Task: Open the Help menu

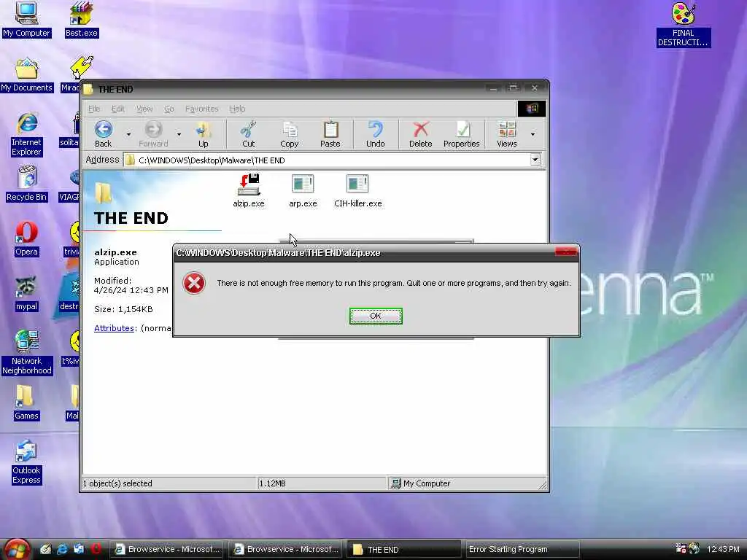Action: click(237, 109)
